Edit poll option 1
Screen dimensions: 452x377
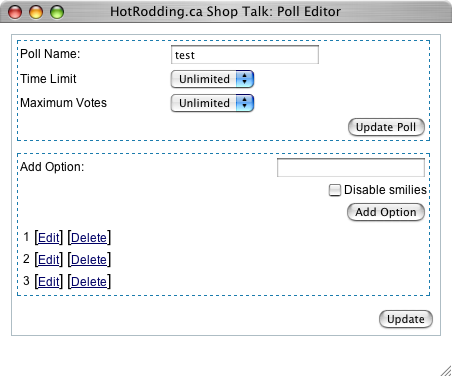[x=49, y=238]
